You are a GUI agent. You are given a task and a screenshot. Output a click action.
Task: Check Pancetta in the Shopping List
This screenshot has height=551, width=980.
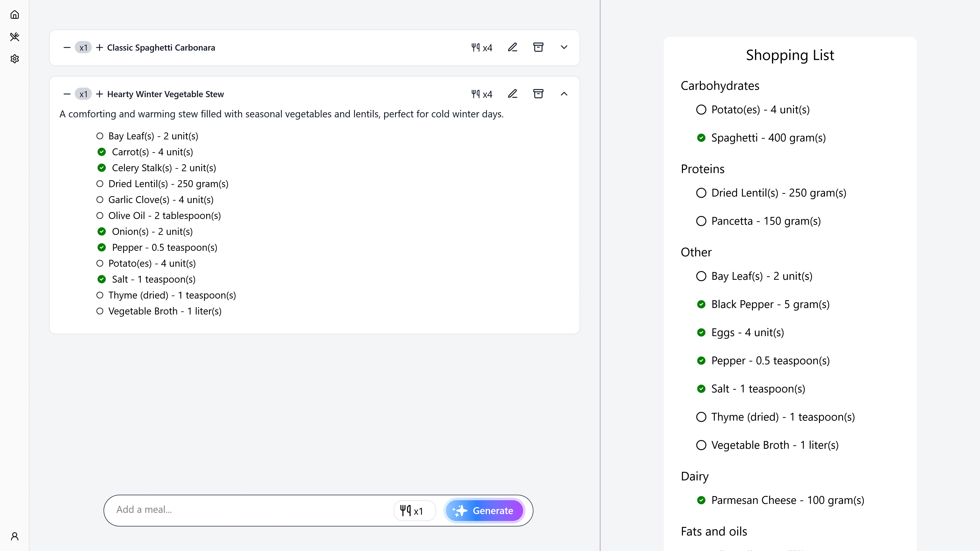tap(701, 221)
